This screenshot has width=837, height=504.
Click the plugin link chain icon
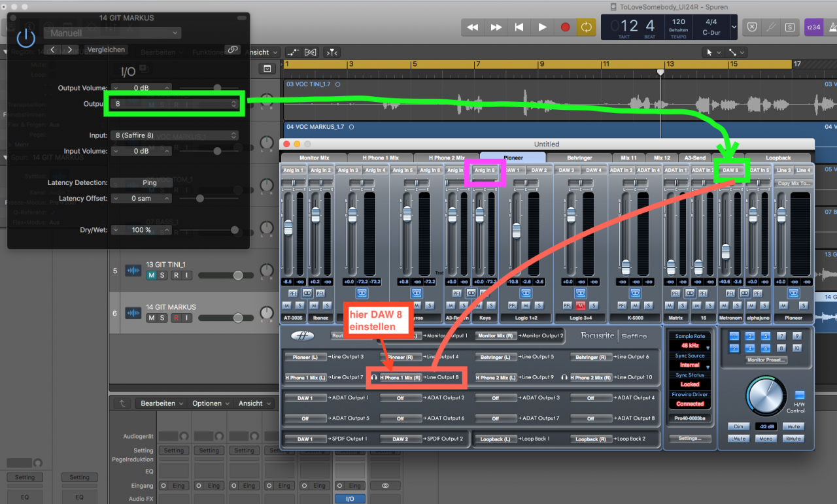click(232, 50)
